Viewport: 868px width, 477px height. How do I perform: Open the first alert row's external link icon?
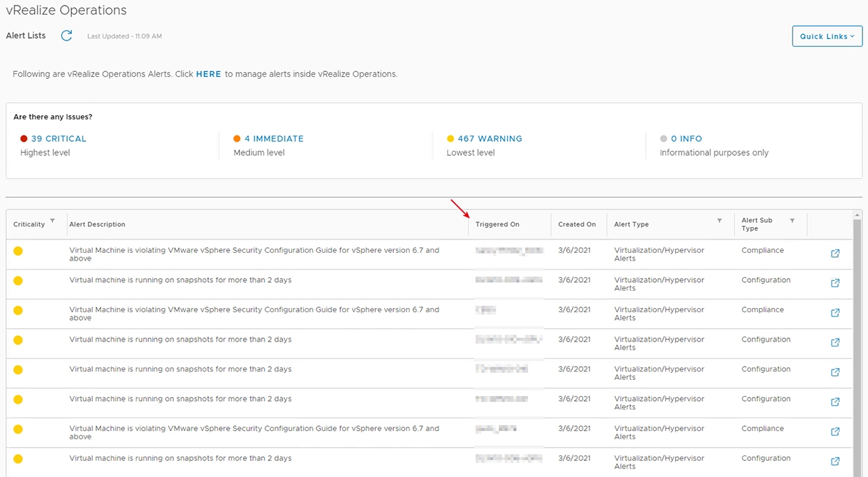coord(835,254)
